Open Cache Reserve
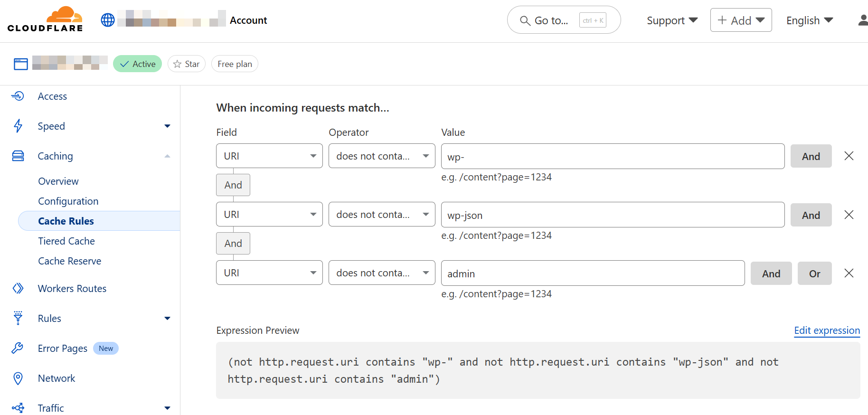This screenshot has height=415, width=868. pyautogui.click(x=70, y=261)
